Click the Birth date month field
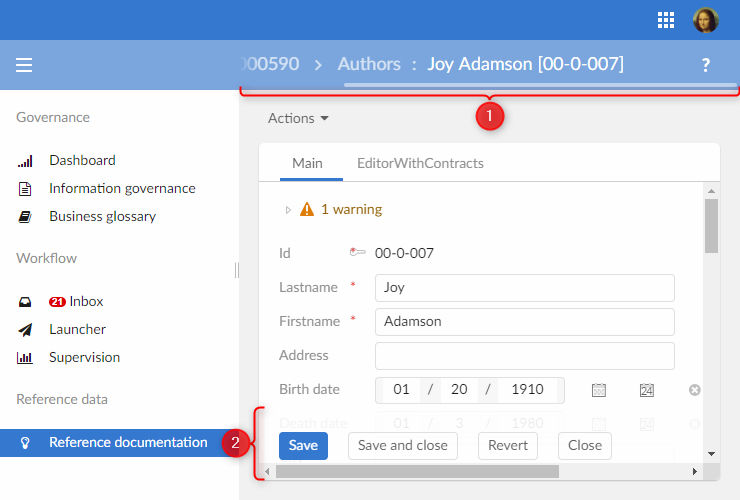This screenshot has height=500, width=740. coord(401,390)
